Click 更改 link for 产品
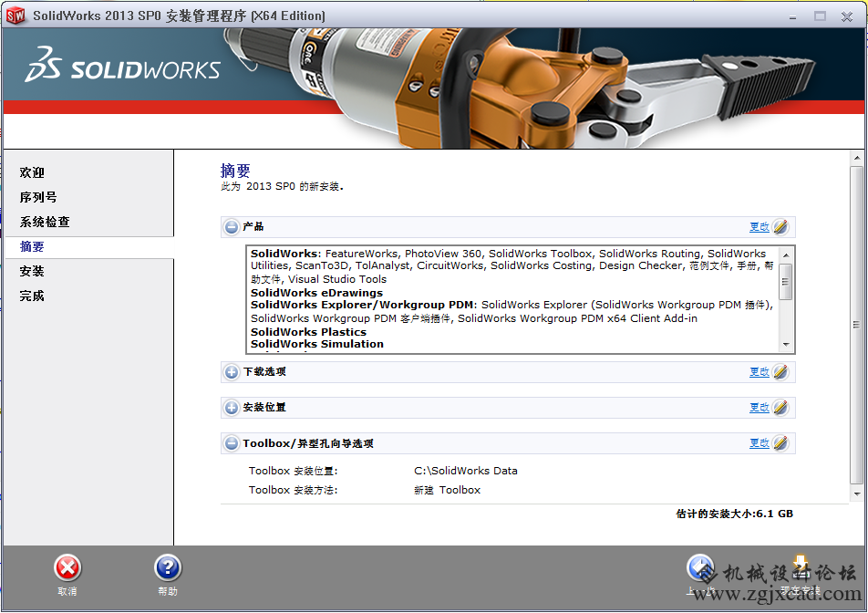The height and width of the screenshot is (613, 868). click(x=759, y=226)
